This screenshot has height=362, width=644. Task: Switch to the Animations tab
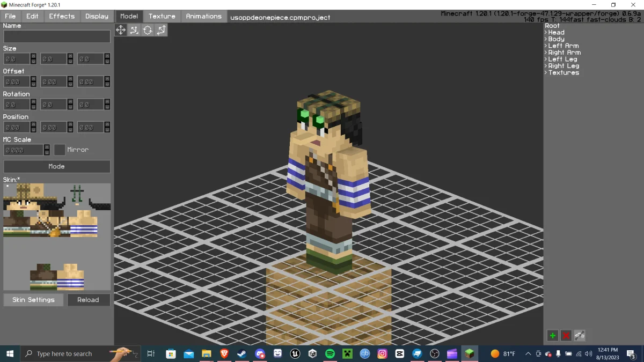pyautogui.click(x=204, y=16)
